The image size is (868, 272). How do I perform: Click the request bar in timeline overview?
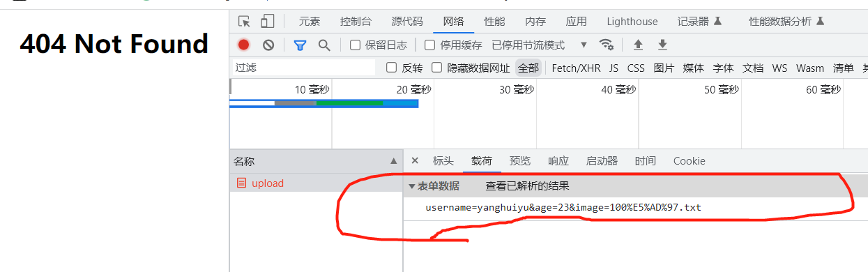(x=324, y=103)
